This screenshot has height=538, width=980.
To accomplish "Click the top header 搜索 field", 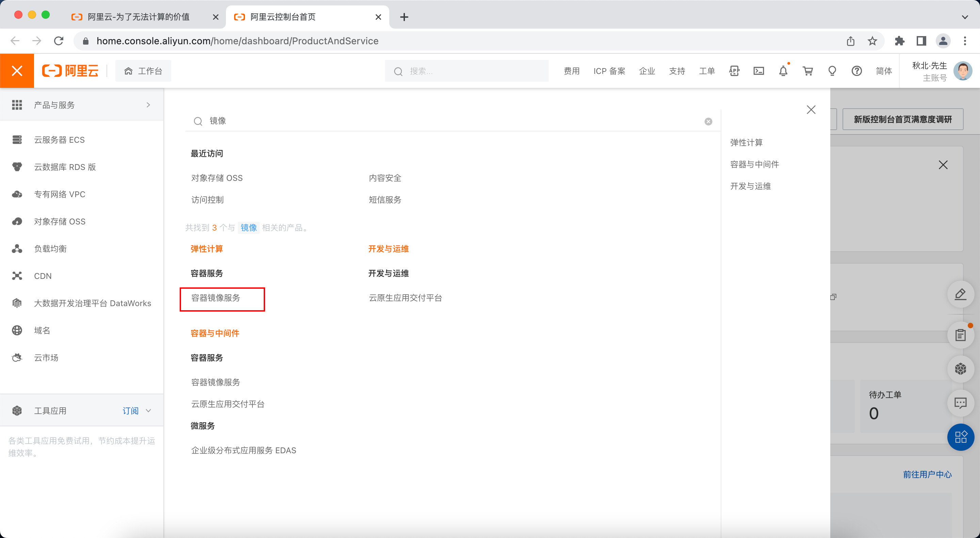I will pos(467,71).
